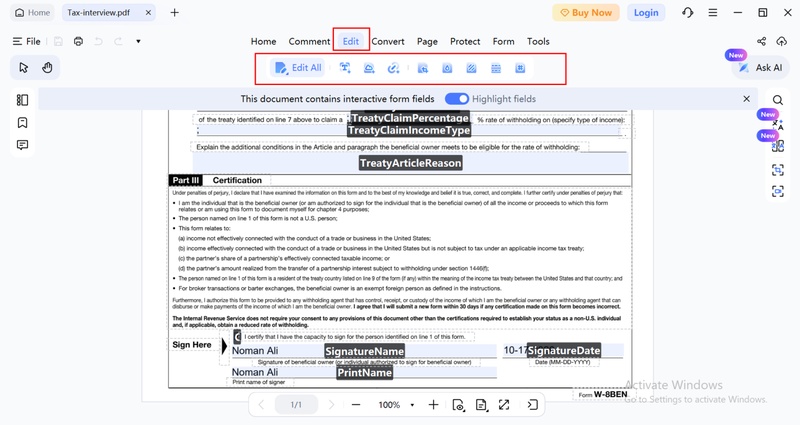Click the cloud upload icon
Screen dimensions: 800x425
[x=782, y=41]
